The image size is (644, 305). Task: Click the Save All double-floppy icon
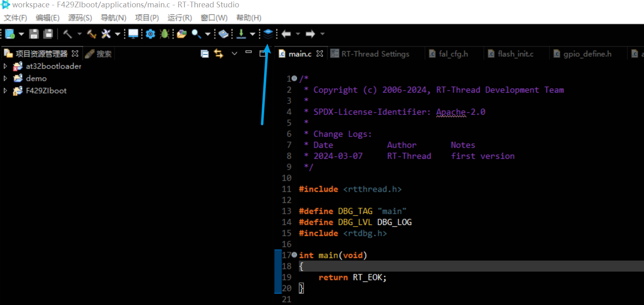(x=48, y=34)
